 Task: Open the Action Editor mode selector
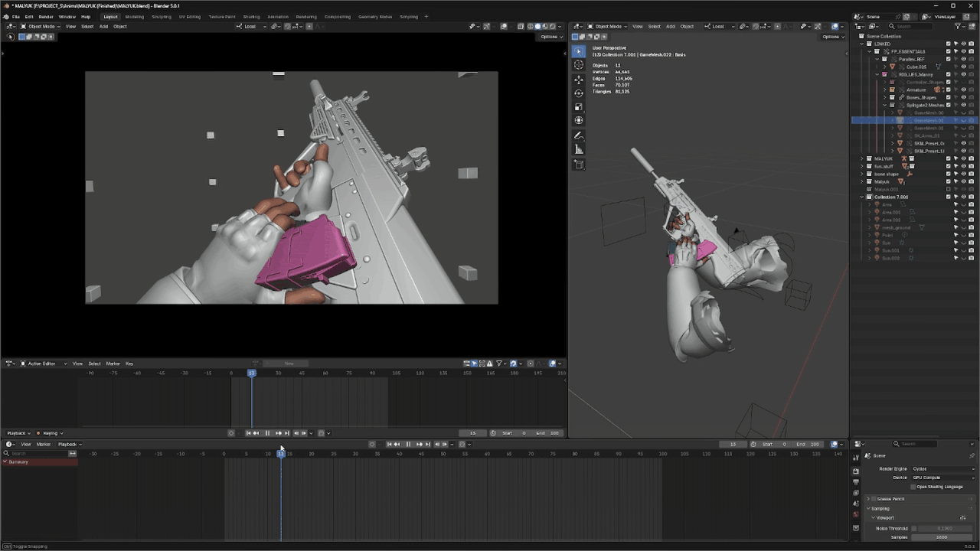pyautogui.click(x=44, y=364)
